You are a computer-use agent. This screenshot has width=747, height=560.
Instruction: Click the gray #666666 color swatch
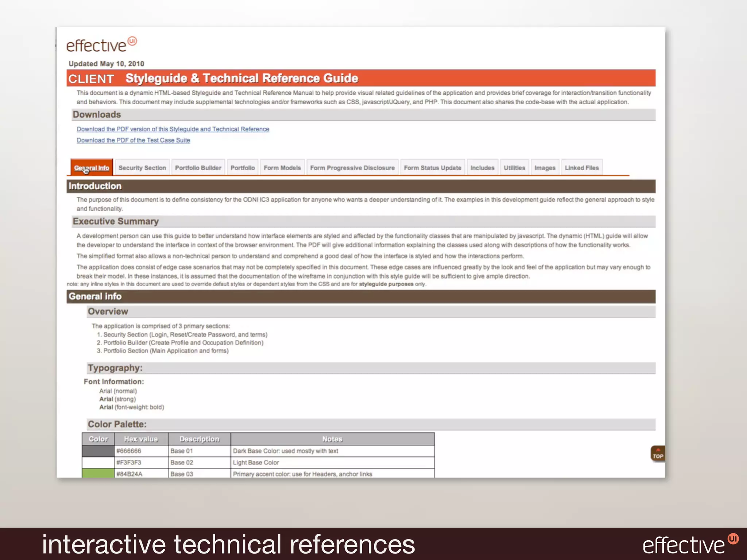coord(98,451)
